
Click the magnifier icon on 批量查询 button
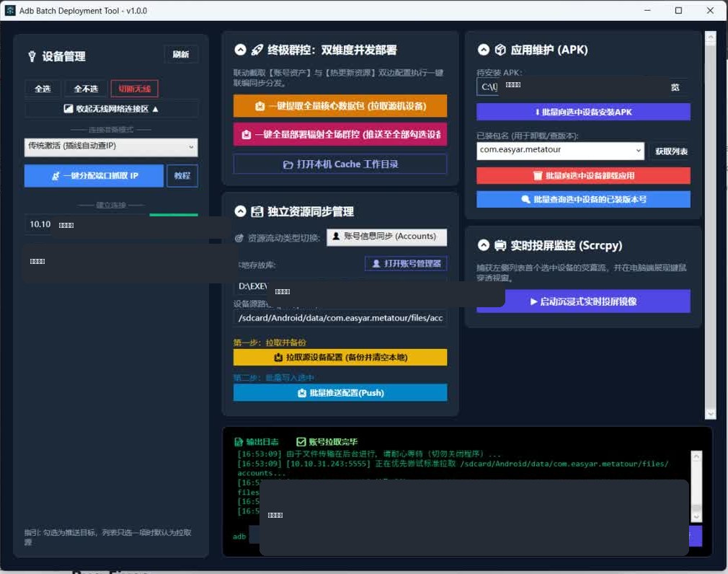click(525, 199)
